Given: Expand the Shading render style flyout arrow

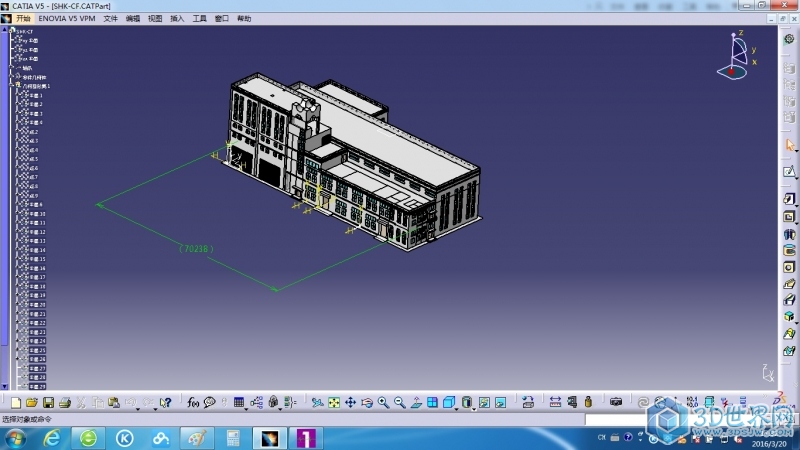Looking at the screenshot, I should (473, 409).
